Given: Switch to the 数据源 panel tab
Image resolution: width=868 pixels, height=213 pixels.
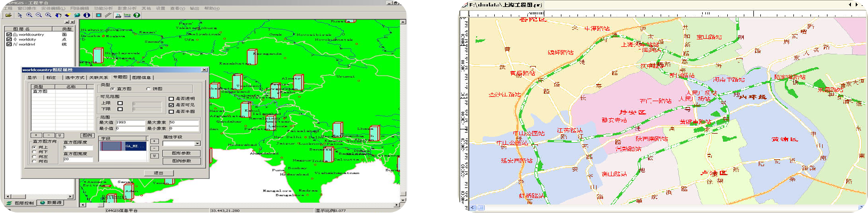Looking at the screenshot, I should 54,203.
